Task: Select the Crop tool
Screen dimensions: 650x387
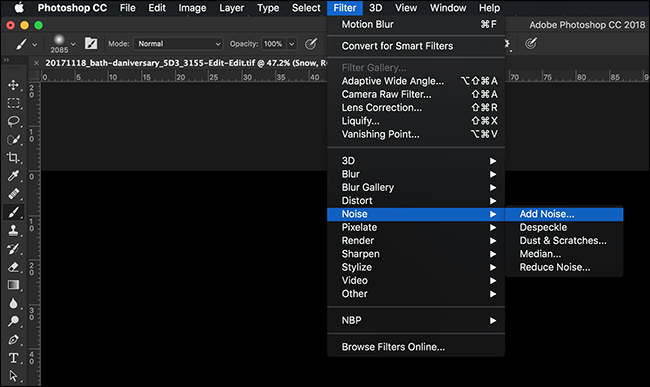Action: tap(13, 157)
